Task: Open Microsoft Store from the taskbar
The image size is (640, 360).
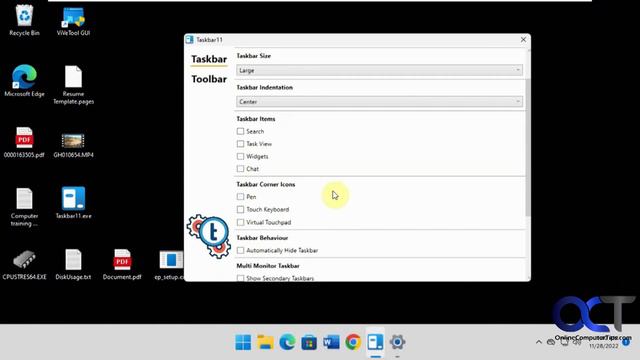Action: 309,342
